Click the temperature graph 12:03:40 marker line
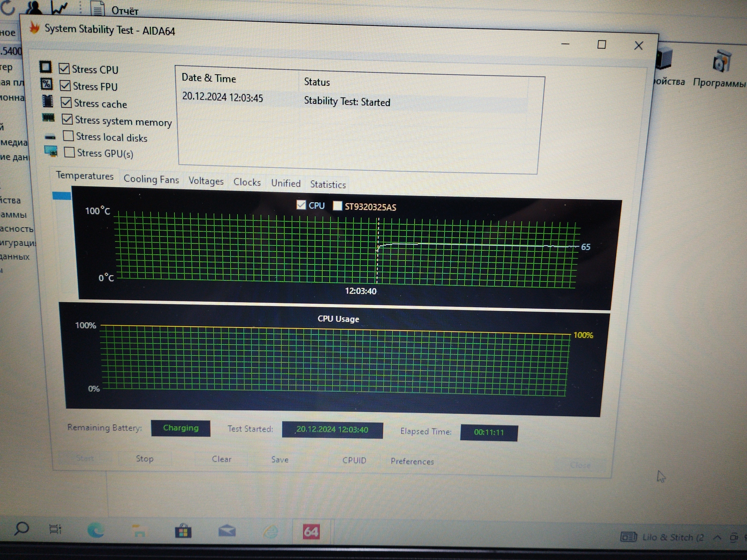The width and height of the screenshot is (747, 560). click(x=377, y=251)
